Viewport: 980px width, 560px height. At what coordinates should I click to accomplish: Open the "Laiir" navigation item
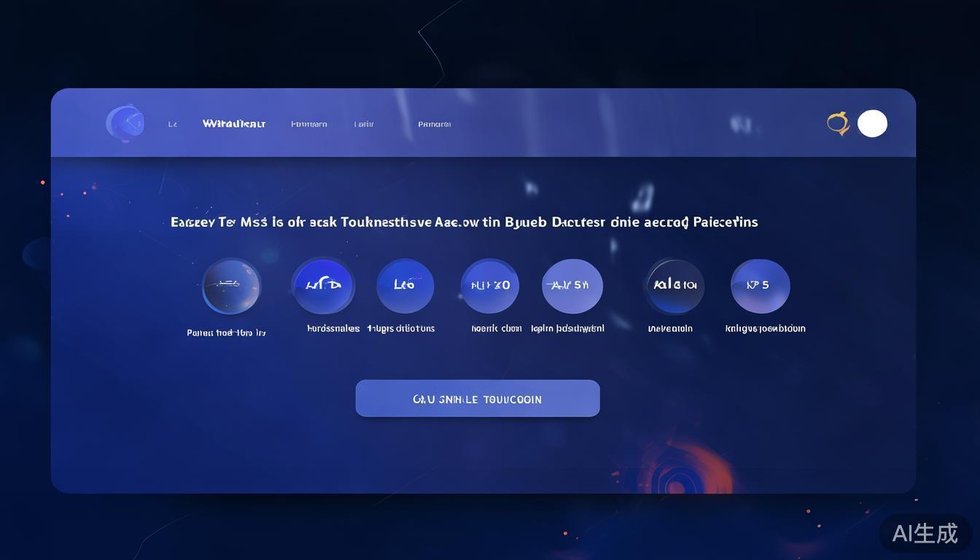click(x=364, y=125)
